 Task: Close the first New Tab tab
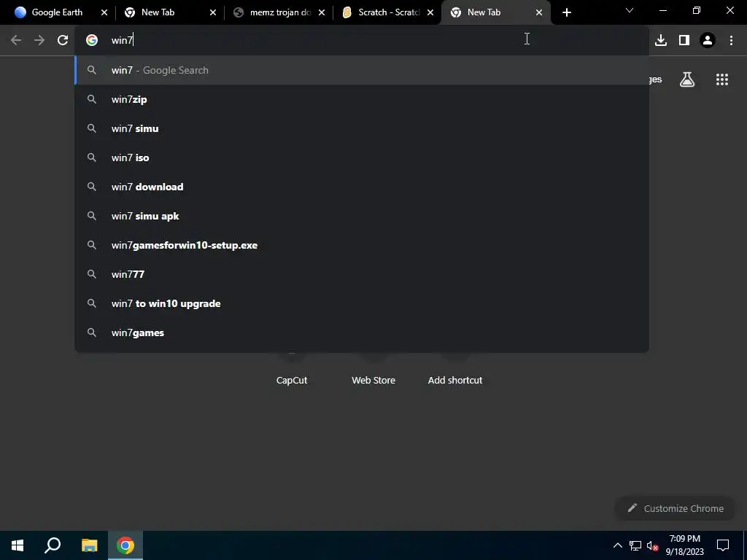[213, 13]
